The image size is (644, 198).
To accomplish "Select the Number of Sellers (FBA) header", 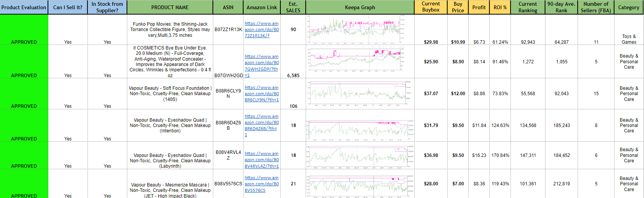I will [596, 7].
